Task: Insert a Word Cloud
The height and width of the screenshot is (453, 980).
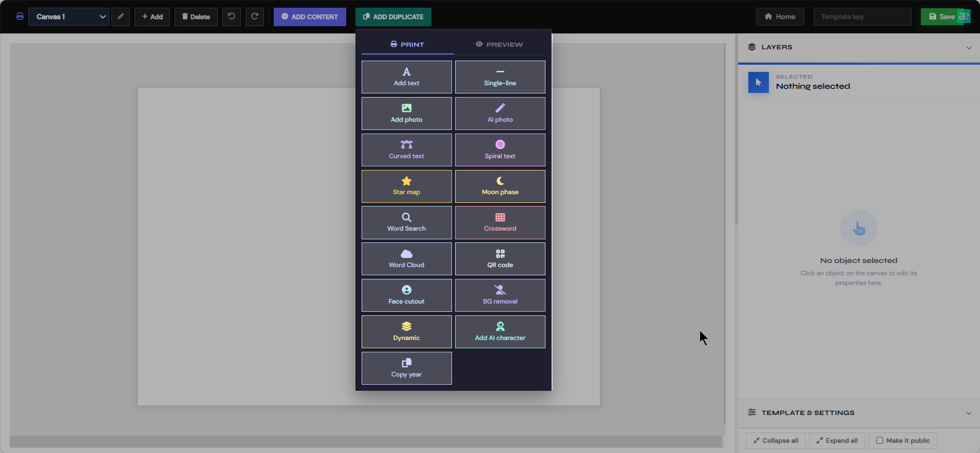Action: click(x=406, y=259)
